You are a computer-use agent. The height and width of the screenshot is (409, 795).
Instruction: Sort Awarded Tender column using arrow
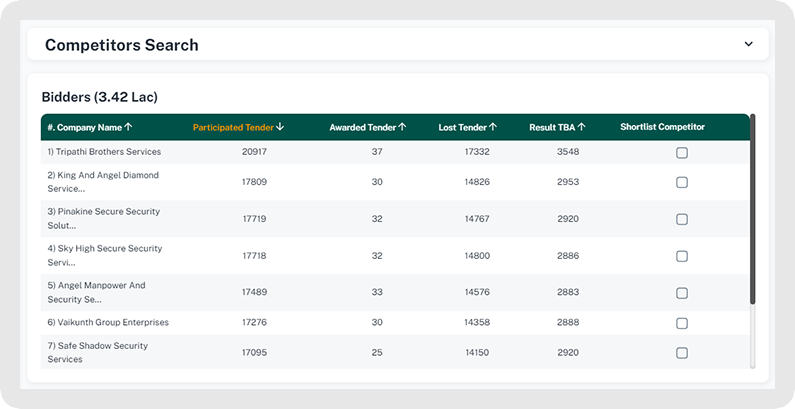402,127
